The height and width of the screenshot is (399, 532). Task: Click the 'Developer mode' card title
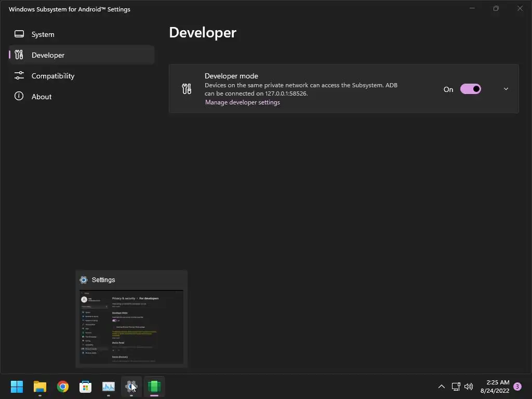[231, 76]
